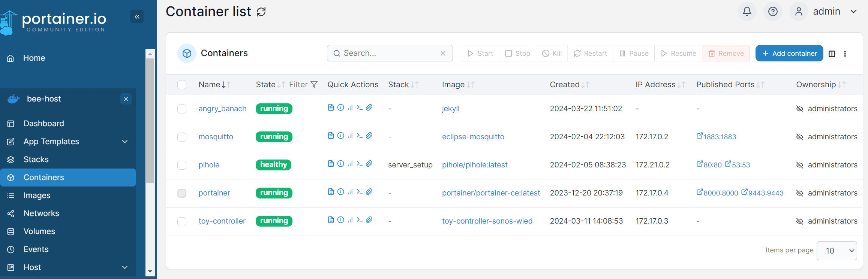This screenshot has height=279, width=868.
Task: Click inspect icon for mosquitto container
Action: click(340, 136)
